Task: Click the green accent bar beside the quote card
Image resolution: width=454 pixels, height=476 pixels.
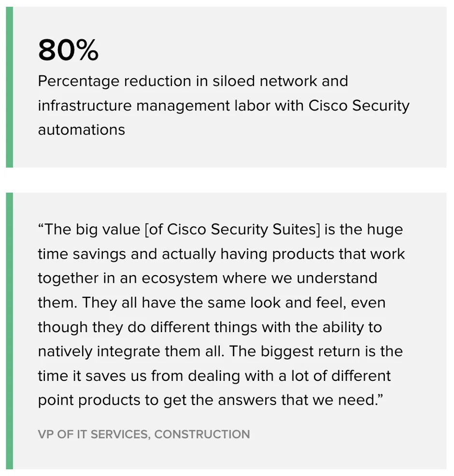Action: point(9,331)
